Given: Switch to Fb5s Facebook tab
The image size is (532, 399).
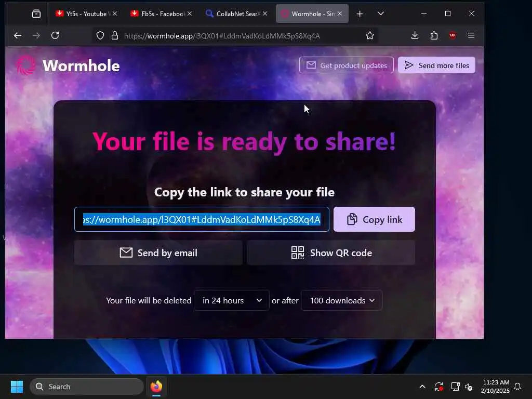Looking at the screenshot, I should (162, 14).
